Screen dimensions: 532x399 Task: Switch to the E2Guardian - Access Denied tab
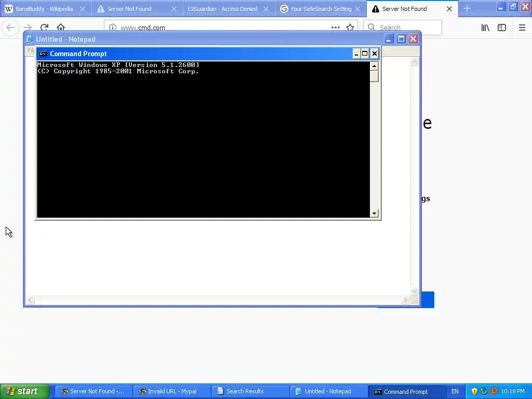[x=229, y=9]
